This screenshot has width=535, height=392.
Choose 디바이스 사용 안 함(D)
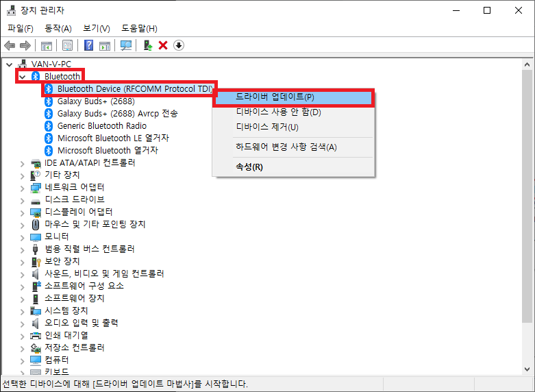(x=293, y=112)
